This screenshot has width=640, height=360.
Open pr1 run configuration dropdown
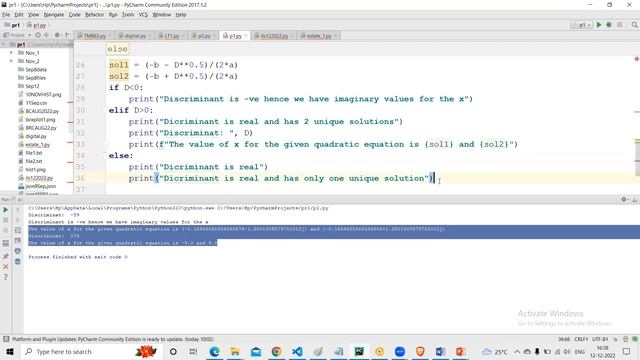[582, 25]
